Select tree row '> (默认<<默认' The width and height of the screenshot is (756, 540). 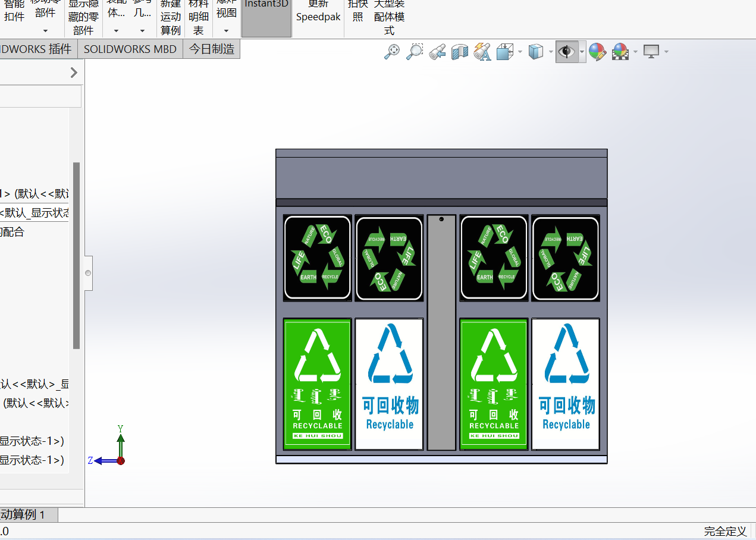34,194
